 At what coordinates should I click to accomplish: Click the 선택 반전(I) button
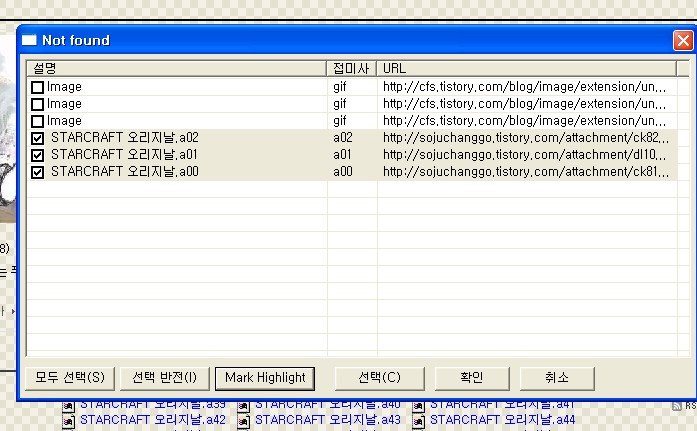point(164,378)
